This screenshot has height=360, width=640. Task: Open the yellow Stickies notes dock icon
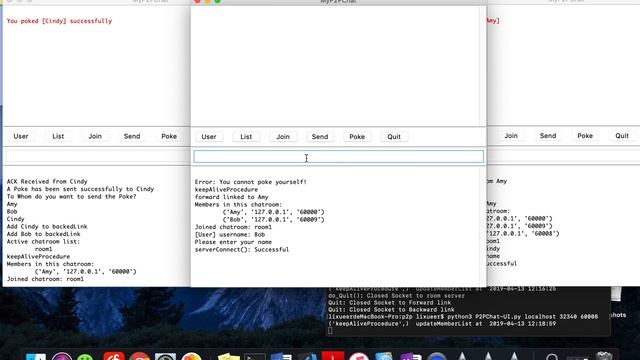pyautogui.click(x=229, y=356)
